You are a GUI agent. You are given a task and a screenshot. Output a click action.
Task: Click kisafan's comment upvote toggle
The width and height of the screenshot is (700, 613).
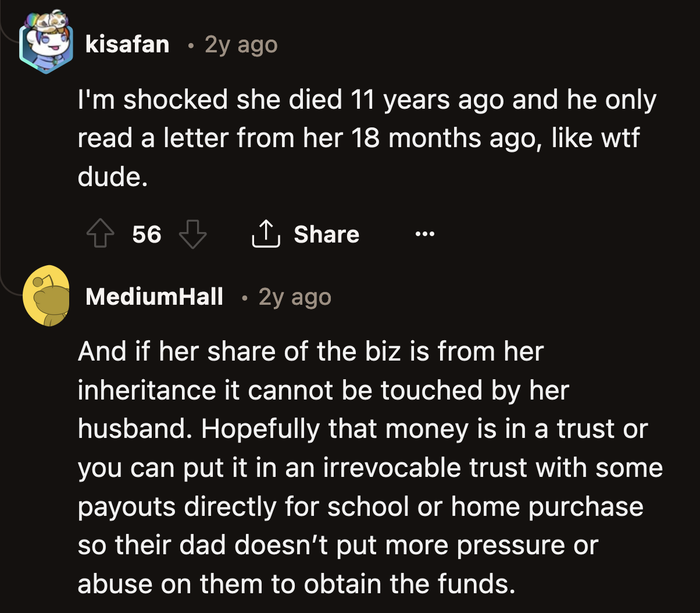click(100, 234)
